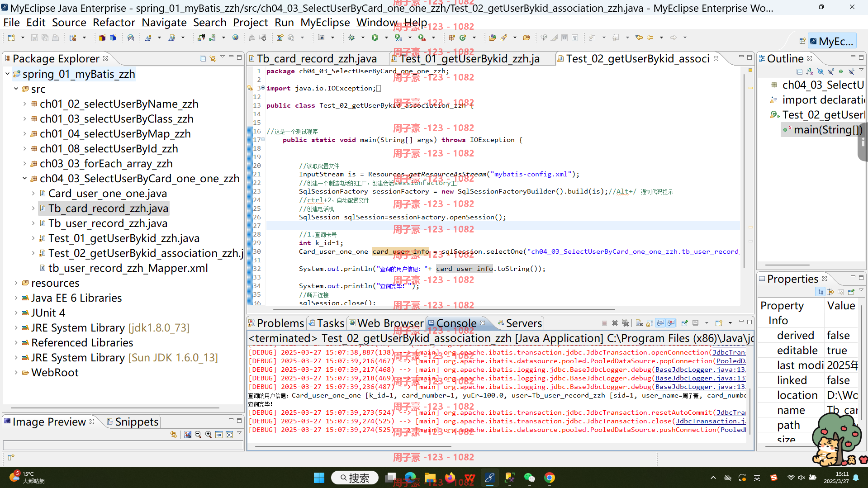Collapse ch04_03_SelectUserByCard_one_one_zzh package
The height and width of the screenshot is (488, 868).
tap(24, 178)
